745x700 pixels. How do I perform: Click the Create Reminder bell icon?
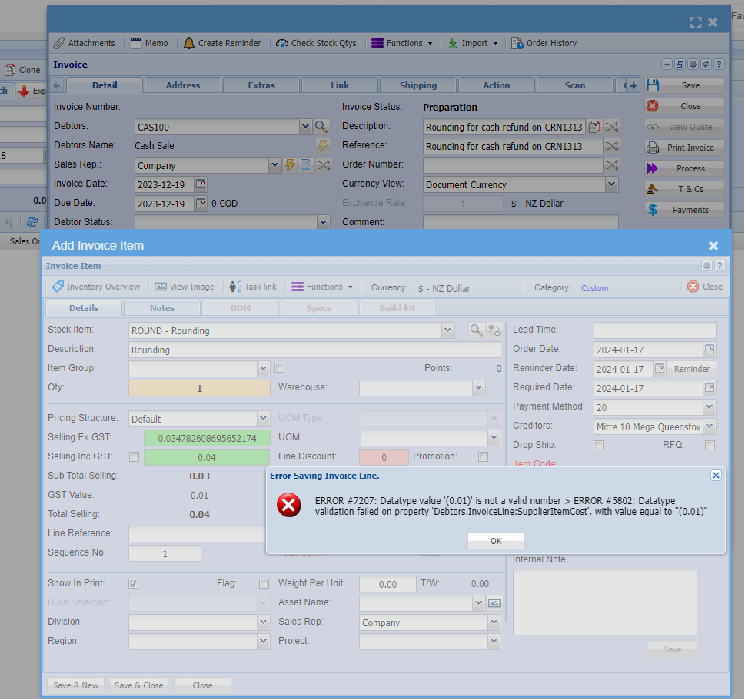(189, 43)
